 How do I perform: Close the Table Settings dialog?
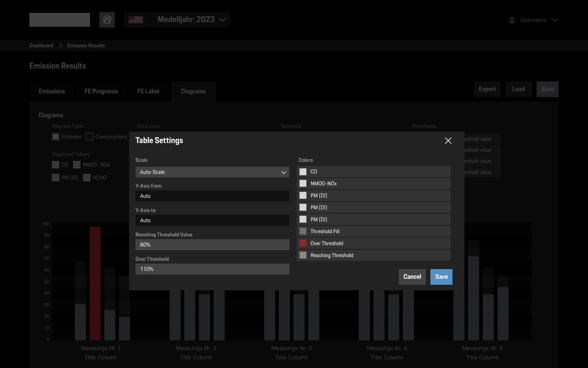pos(448,140)
